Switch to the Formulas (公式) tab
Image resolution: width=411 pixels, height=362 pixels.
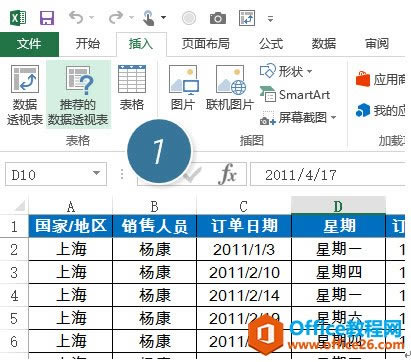(271, 44)
